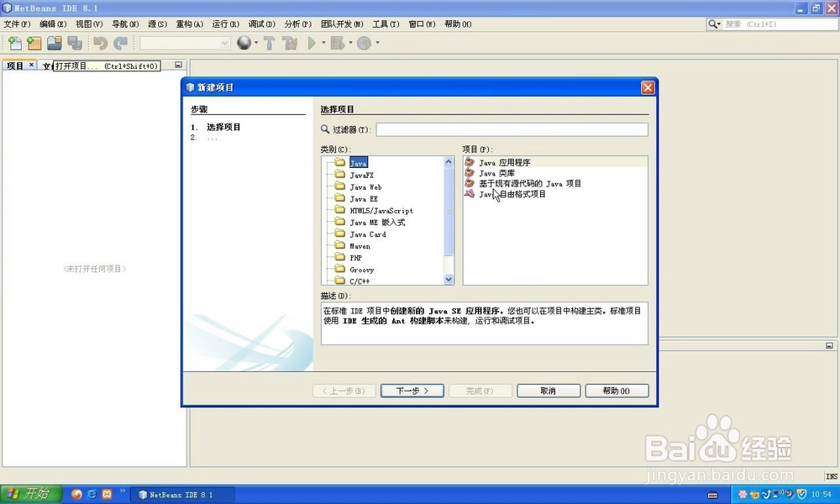This screenshot has width=840, height=504.
Task: Choose 基于现有源代码的 Java 项目
Action: click(530, 183)
